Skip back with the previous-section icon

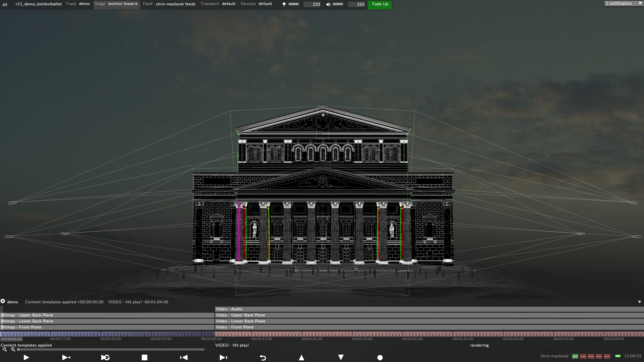183,358
